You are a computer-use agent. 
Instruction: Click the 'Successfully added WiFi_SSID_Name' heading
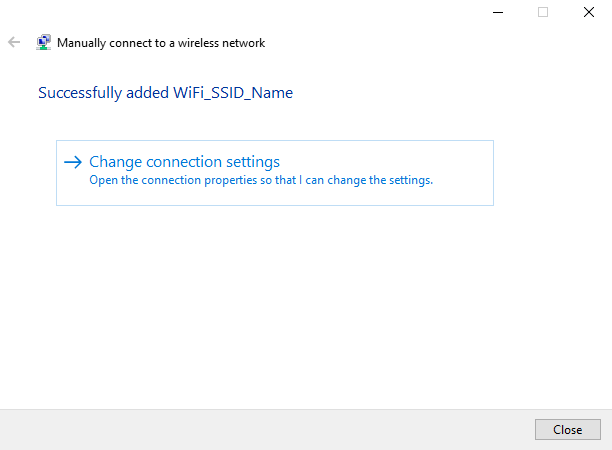pyautogui.click(x=165, y=93)
